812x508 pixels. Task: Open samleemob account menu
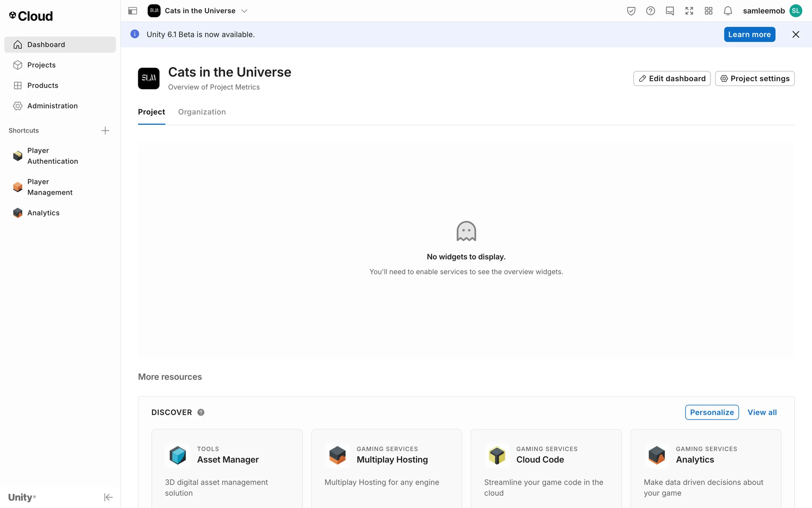point(772,11)
